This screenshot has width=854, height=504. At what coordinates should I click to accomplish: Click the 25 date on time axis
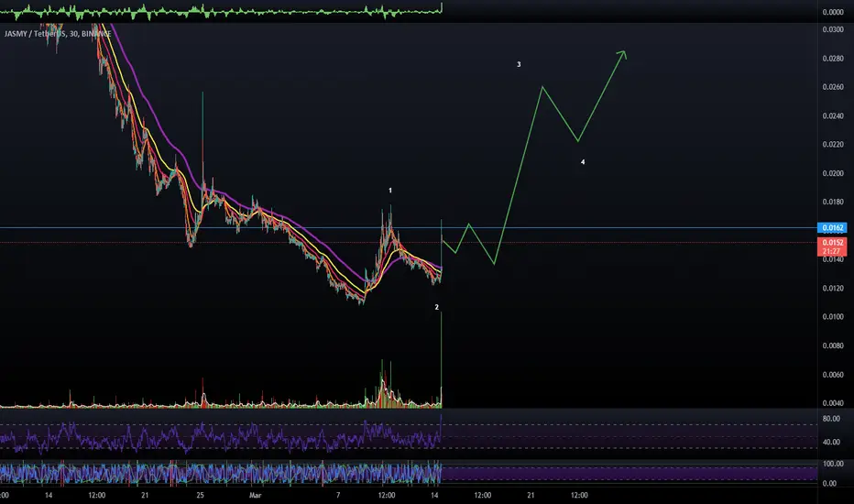200,495
